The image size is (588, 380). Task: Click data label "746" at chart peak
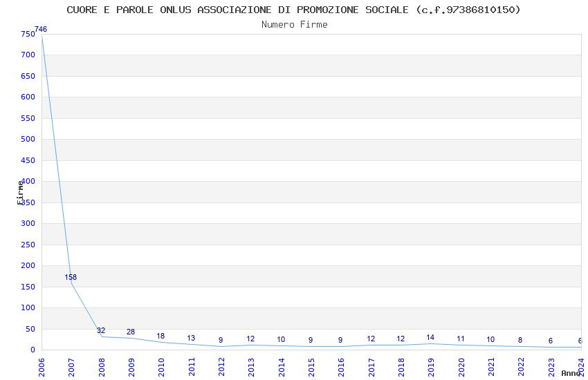point(41,29)
